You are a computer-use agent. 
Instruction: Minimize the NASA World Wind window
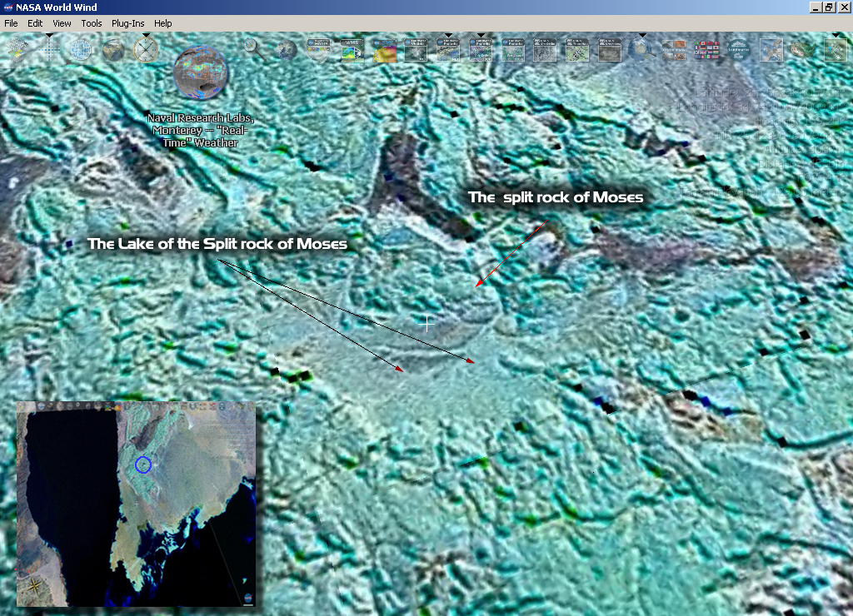[815, 7]
